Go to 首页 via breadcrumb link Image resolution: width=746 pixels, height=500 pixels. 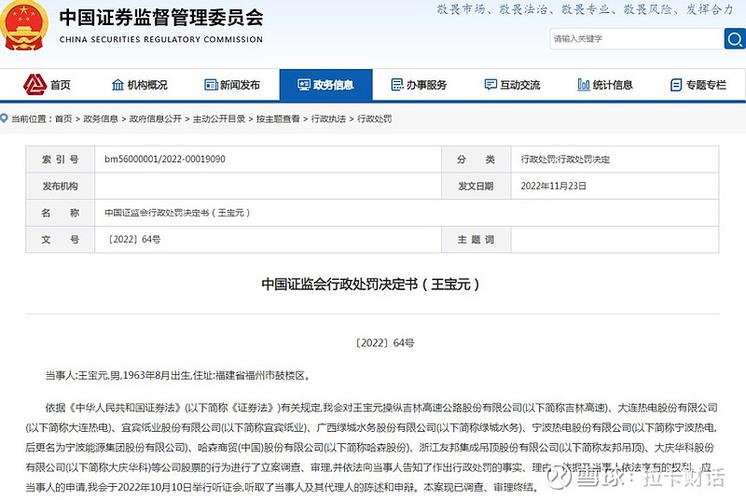click(x=64, y=119)
